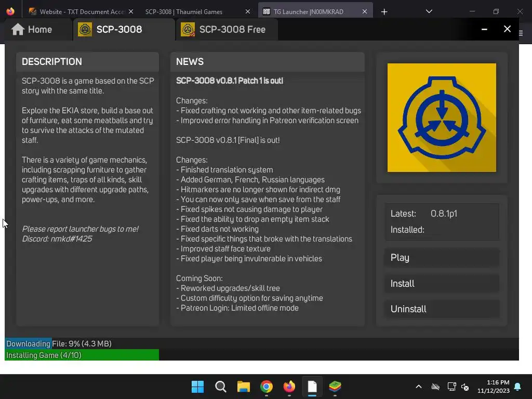Open the document app in taskbar
The image size is (532, 399).
[312, 387]
